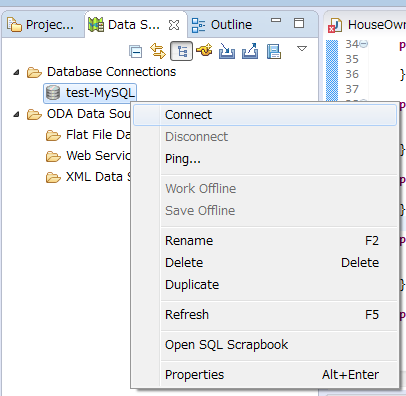The image size is (406, 396).
Task: Click Link with Editor arrows icon
Action: click(x=158, y=51)
